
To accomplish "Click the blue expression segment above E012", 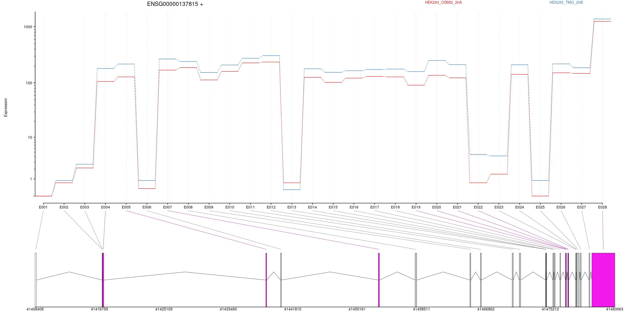I will tap(271, 56).
